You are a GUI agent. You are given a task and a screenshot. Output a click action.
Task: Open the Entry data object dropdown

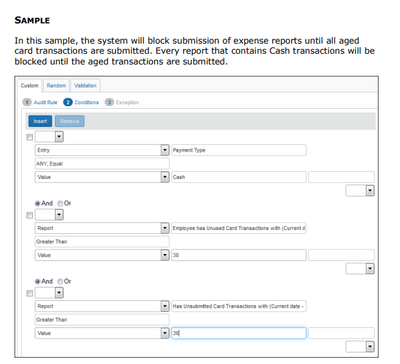(x=102, y=150)
